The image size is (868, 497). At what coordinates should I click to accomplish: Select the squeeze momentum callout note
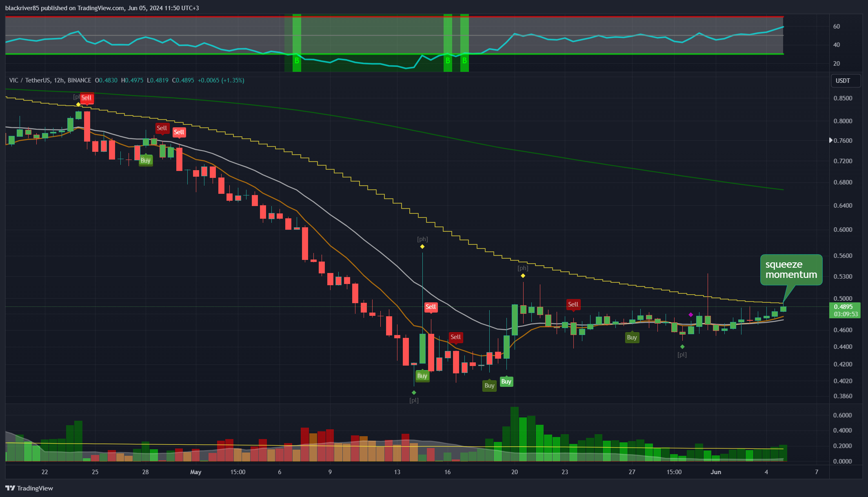791,270
